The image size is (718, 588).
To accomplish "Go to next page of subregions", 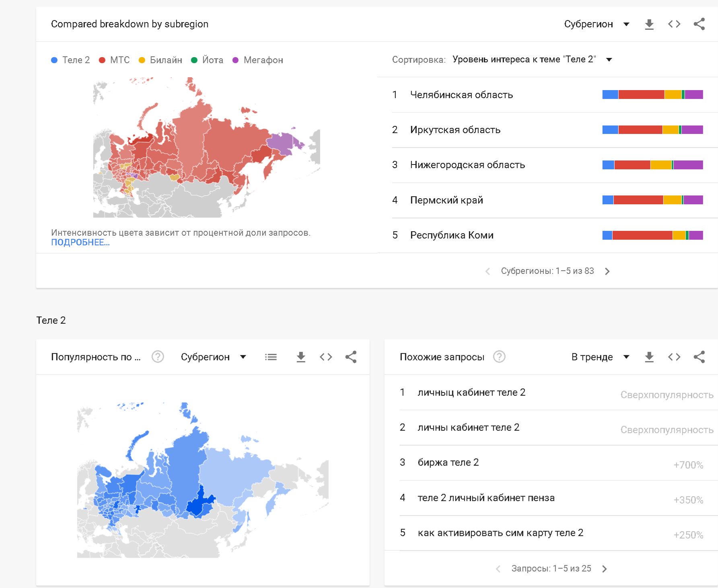I will 607,271.
